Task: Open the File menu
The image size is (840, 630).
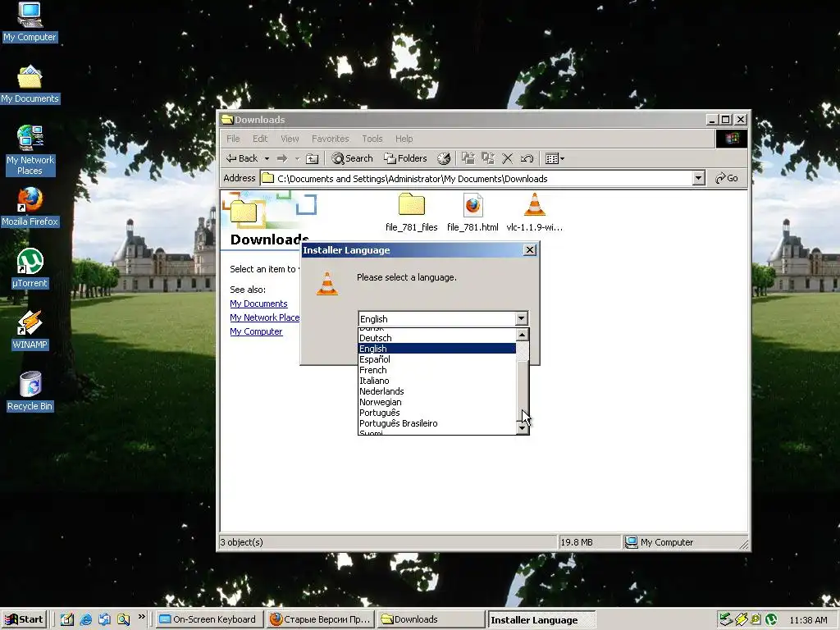Action: click(x=233, y=139)
